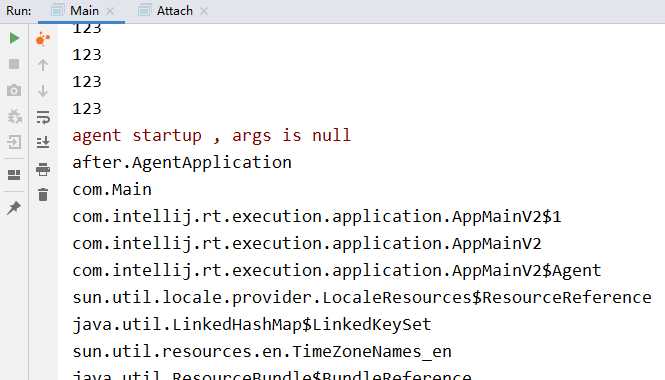Toggle Scroll to End of console
This screenshot has height=380, width=665.
tap(43, 142)
